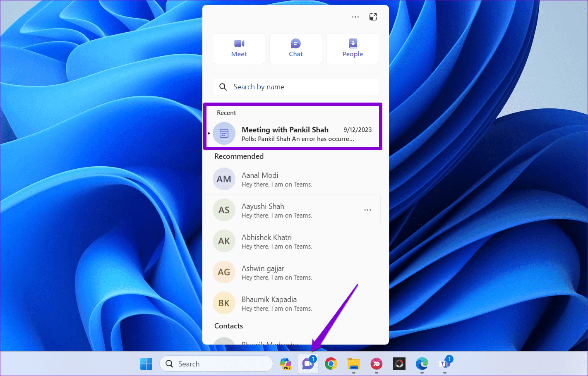Open Ashwin gajjar's chat
The width and height of the screenshot is (588, 376).
coord(263,272)
